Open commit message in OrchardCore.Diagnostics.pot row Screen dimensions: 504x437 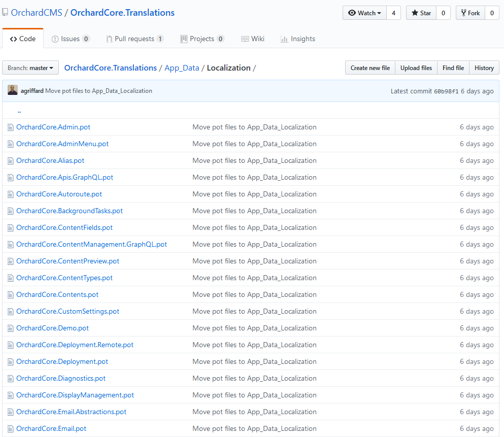(x=254, y=379)
